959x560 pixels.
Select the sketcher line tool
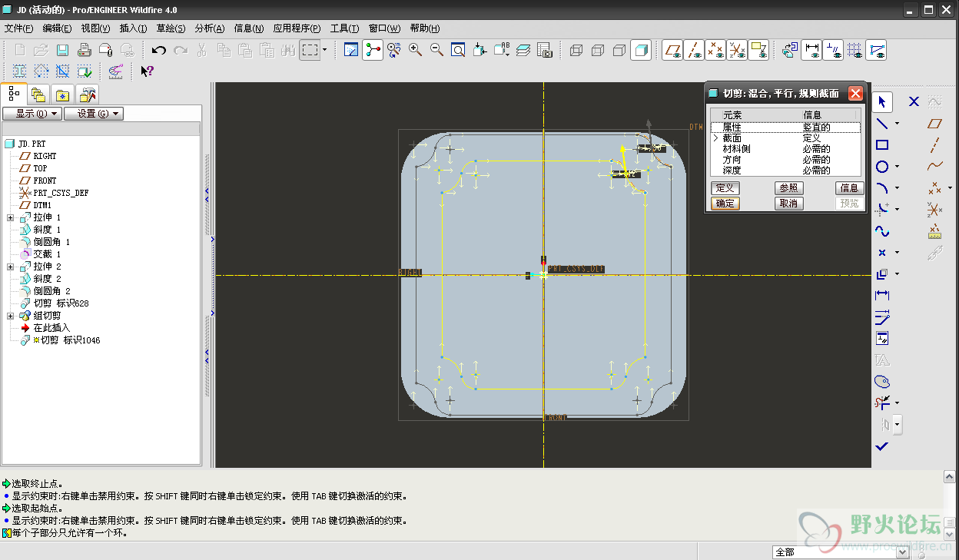[x=882, y=123]
